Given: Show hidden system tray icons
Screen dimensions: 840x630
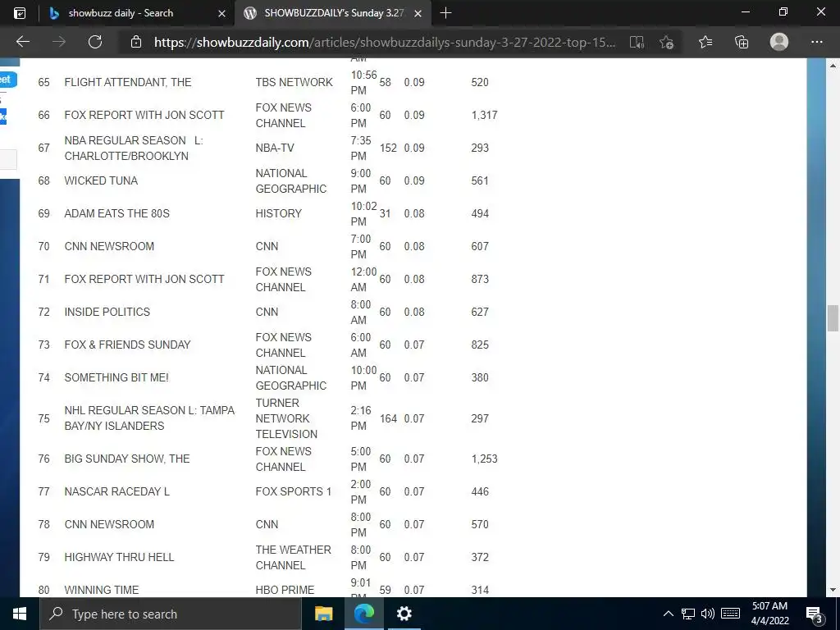Looking at the screenshot, I should (x=668, y=614).
